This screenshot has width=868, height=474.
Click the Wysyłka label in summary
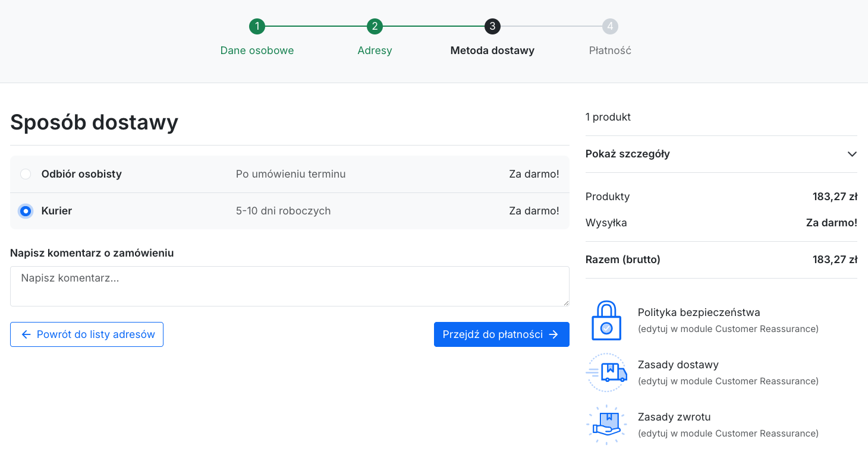(x=606, y=223)
